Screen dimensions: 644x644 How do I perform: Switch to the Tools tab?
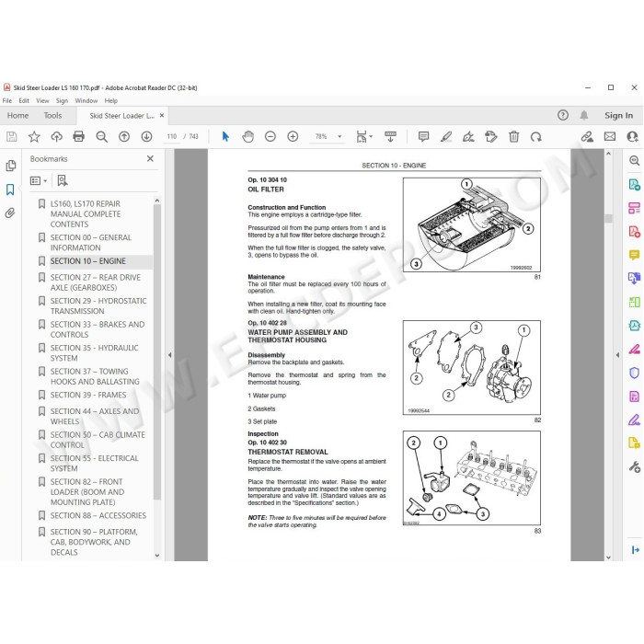pos(53,115)
